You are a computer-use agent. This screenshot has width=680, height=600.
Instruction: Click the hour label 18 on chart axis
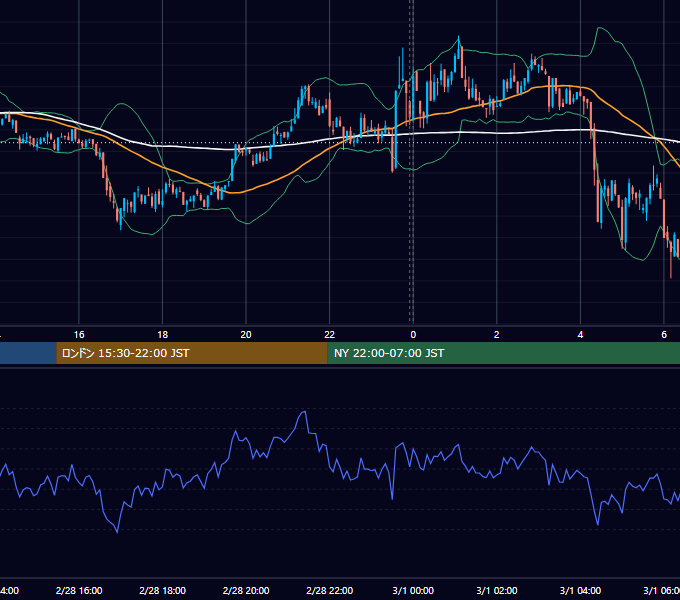(x=163, y=335)
